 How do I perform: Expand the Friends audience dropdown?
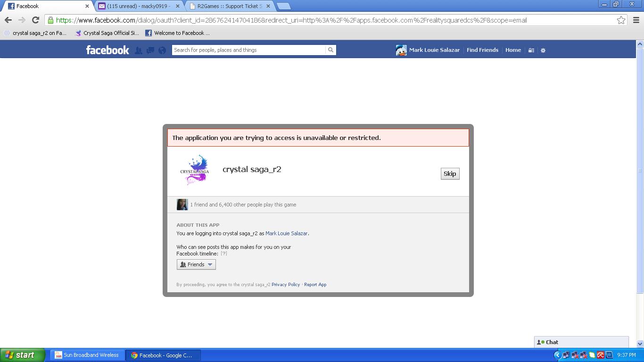pyautogui.click(x=196, y=264)
